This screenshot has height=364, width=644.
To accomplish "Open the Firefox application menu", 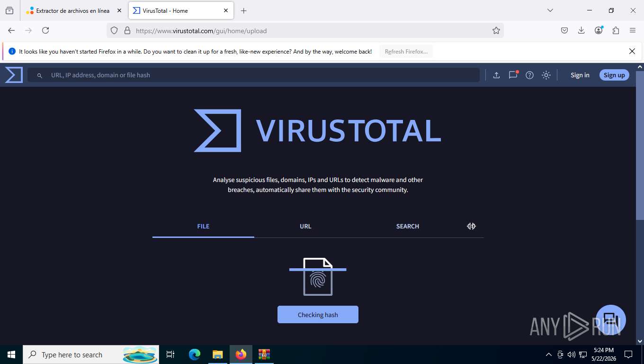I will pyautogui.click(x=633, y=30).
